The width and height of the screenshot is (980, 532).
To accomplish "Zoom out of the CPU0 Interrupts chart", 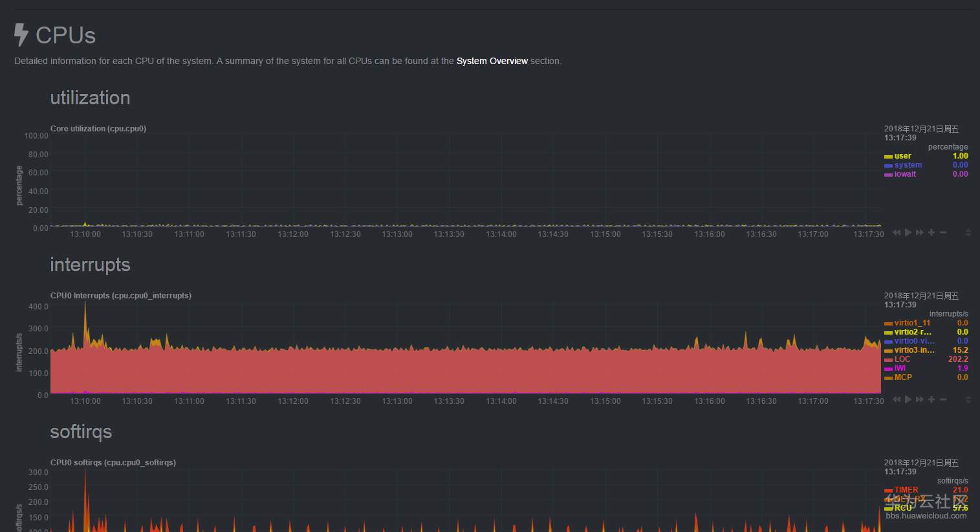I will click(x=943, y=399).
